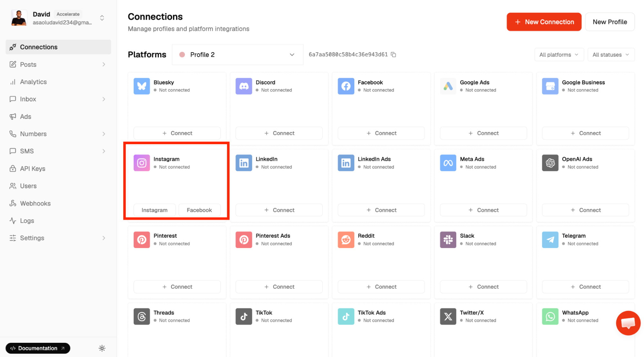
Task: Connect the LinkedIn Ads platform
Action: [x=381, y=210]
